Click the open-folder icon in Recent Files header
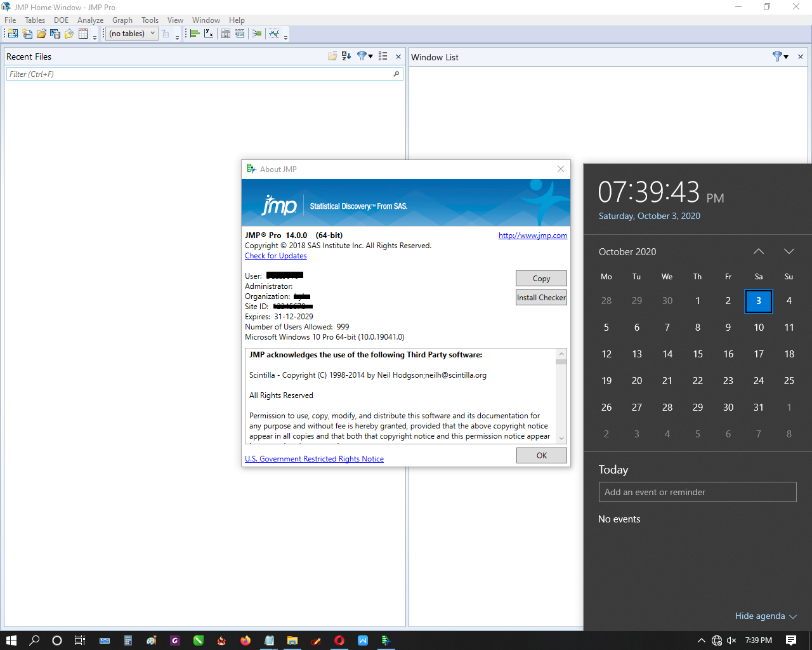This screenshot has width=812, height=650. pyautogui.click(x=332, y=56)
